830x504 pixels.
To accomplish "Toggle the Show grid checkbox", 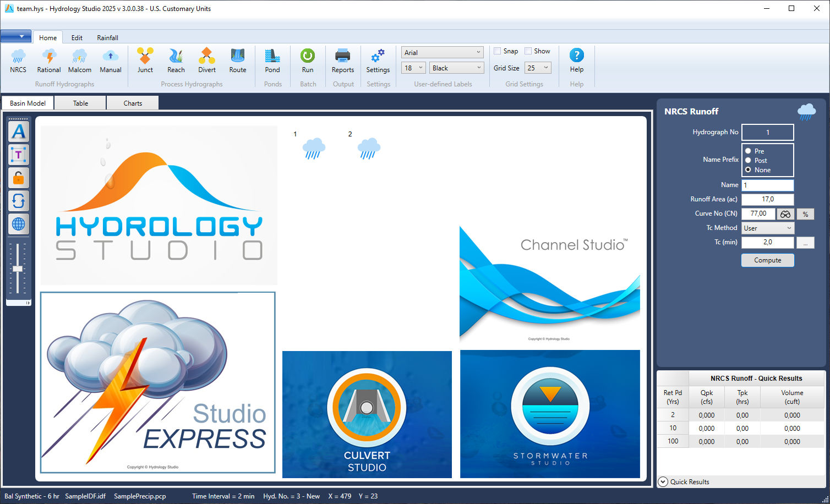I will (x=528, y=51).
